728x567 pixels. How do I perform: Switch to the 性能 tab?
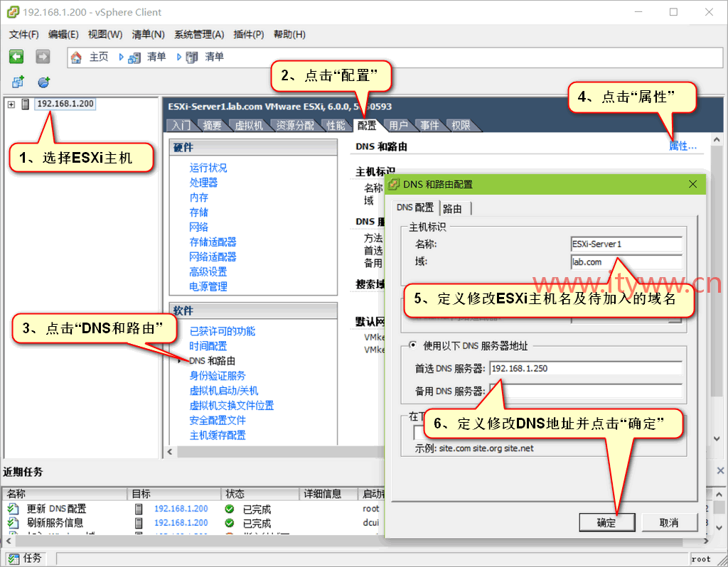tap(336, 125)
